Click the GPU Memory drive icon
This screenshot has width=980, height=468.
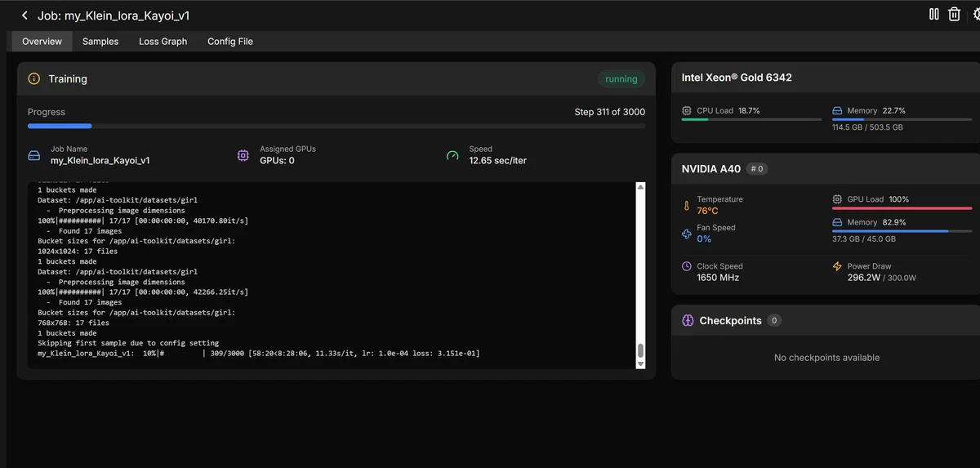(x=837, y=222)
